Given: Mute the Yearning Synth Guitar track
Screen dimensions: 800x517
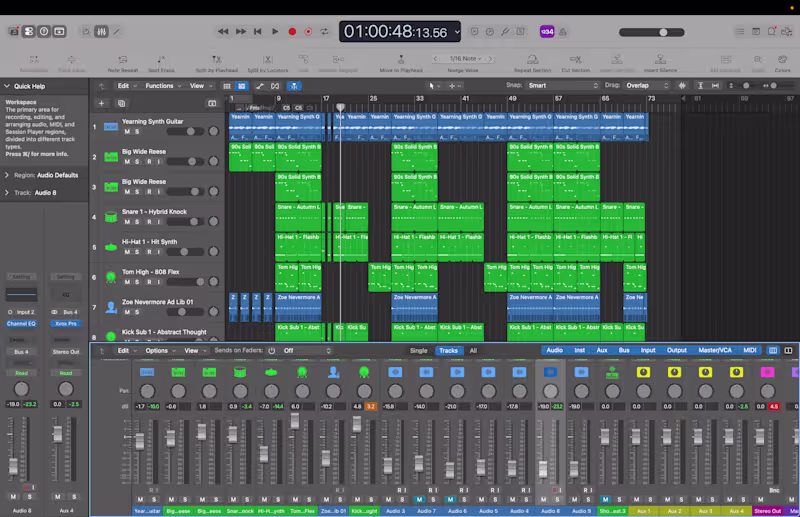Looking at the screenshot, I should pyautogui.click(x=127, y=132).
